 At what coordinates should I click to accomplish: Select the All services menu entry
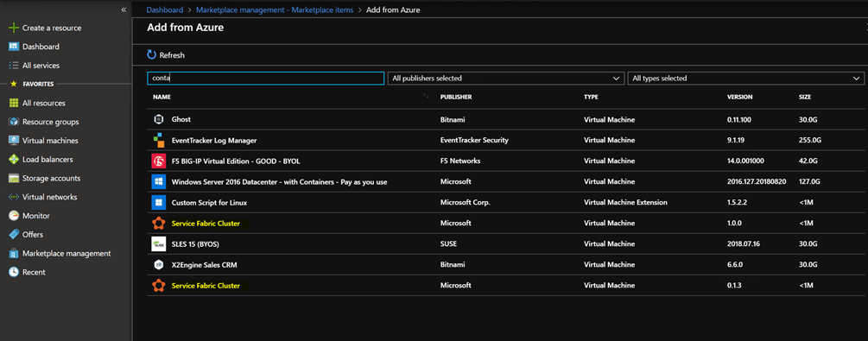tap(41, 66)
